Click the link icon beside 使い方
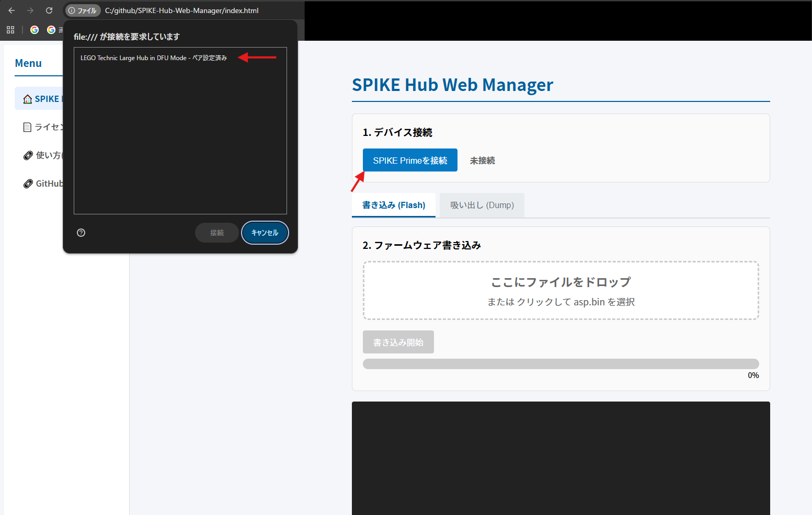This screenshot has width=812, height=515. click(28, 155)
